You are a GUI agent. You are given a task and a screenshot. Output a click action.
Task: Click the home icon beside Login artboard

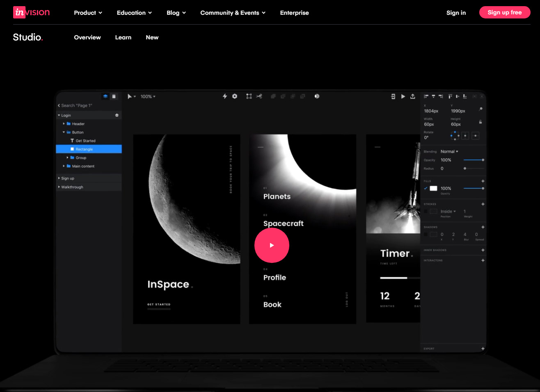pos(117,115)
